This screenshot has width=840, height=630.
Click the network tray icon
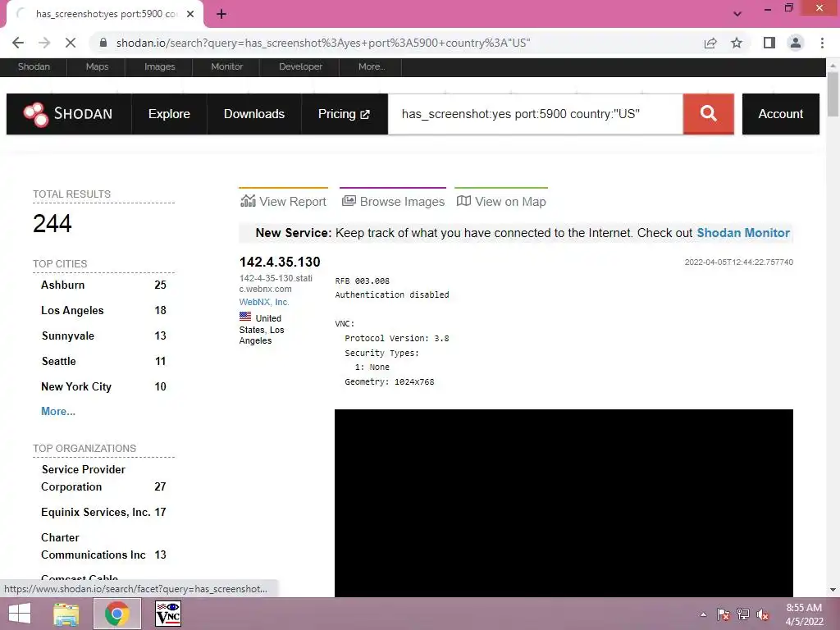[743, 614]
